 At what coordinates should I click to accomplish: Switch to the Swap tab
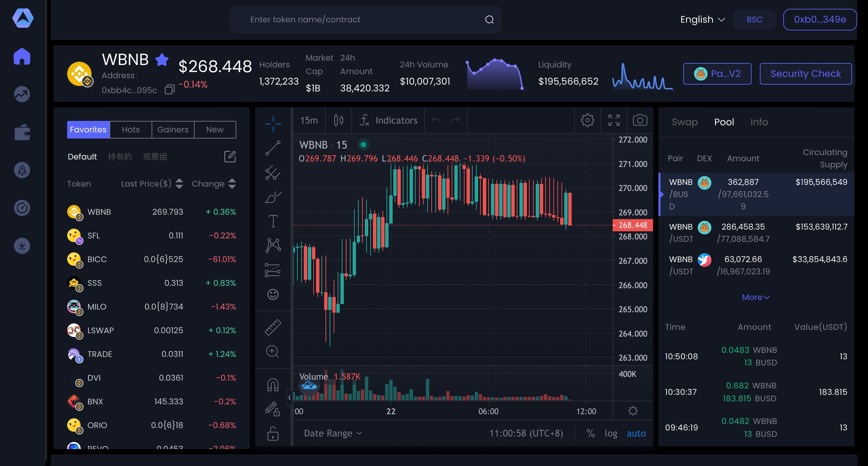(685, 122)
